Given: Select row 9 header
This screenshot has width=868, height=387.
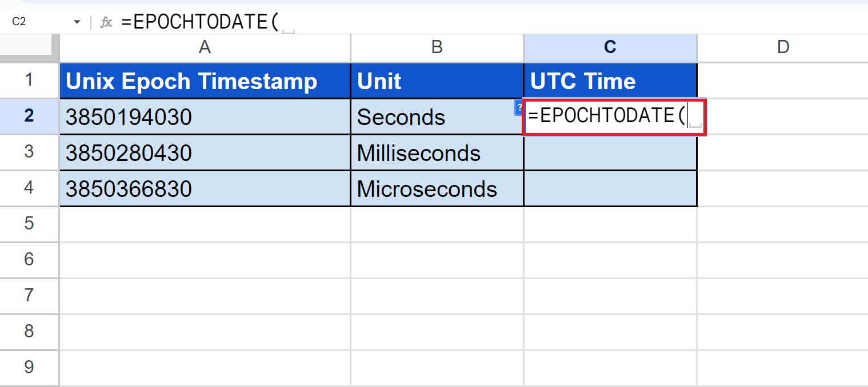Looking at the screenshot, I should pos(29,367).
